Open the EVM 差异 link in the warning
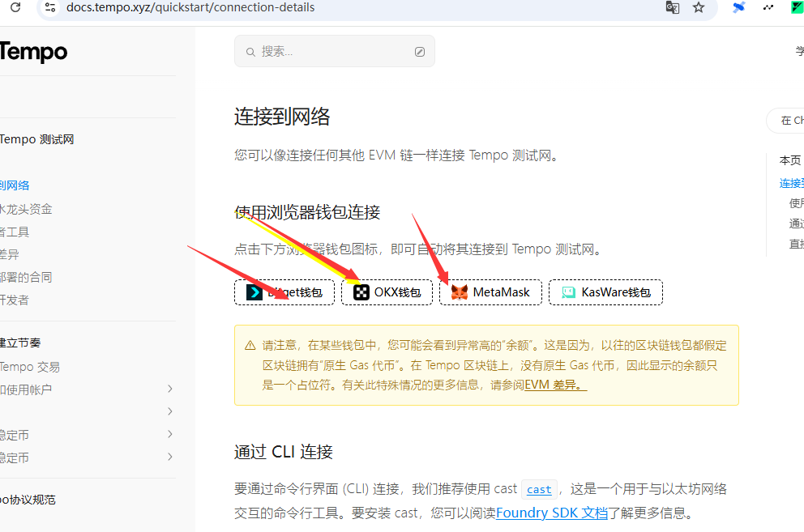 (555, 385)
